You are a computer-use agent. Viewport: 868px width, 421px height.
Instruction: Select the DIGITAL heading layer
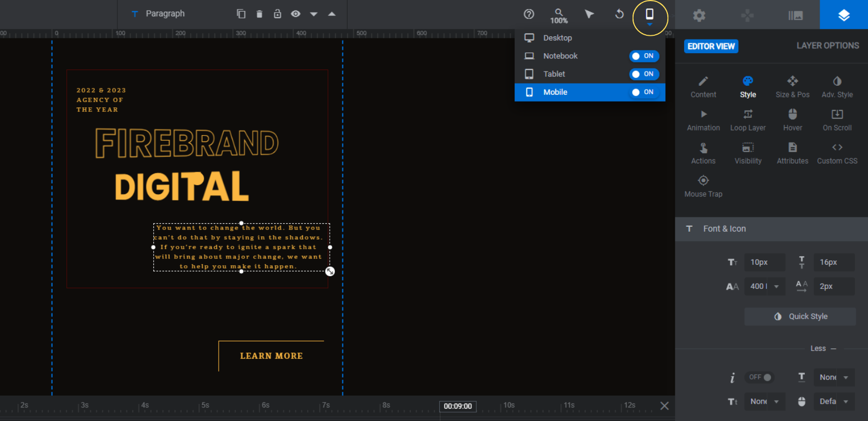182,186
